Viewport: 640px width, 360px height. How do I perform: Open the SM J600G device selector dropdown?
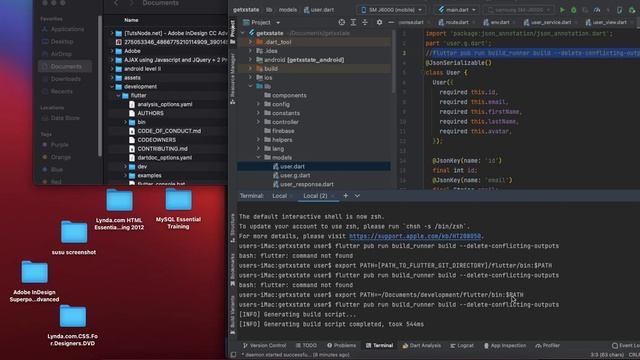(x=391, y=10)
